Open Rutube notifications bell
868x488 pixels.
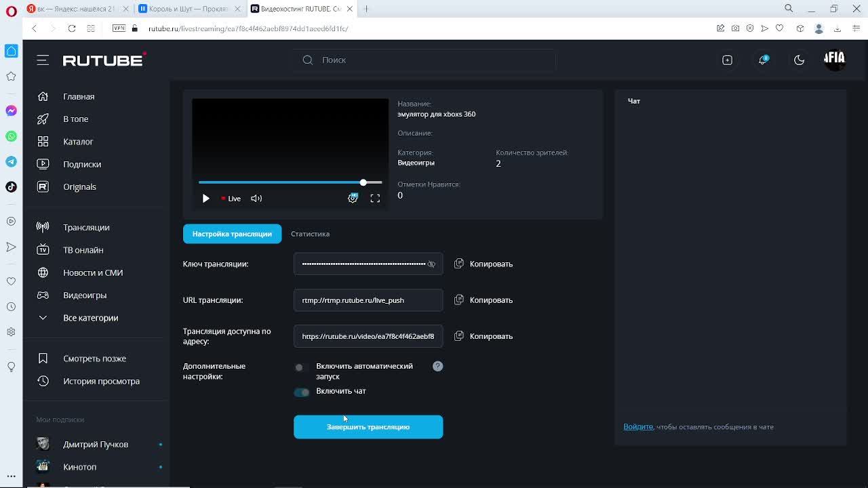763,60
